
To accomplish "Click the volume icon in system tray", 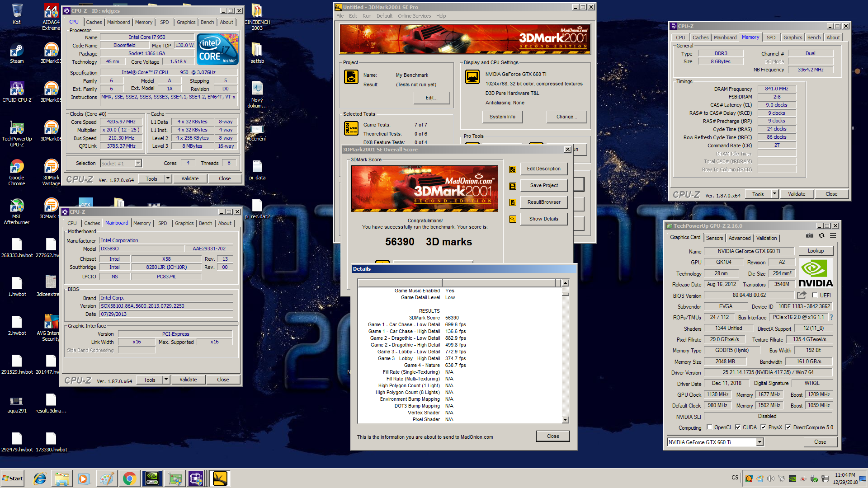I will pos(770,479).
